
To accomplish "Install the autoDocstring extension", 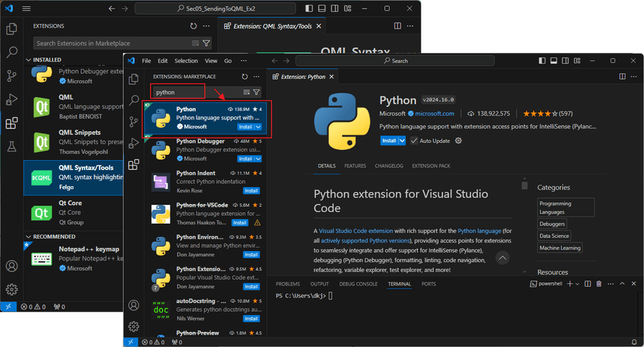I will point(252,319).
